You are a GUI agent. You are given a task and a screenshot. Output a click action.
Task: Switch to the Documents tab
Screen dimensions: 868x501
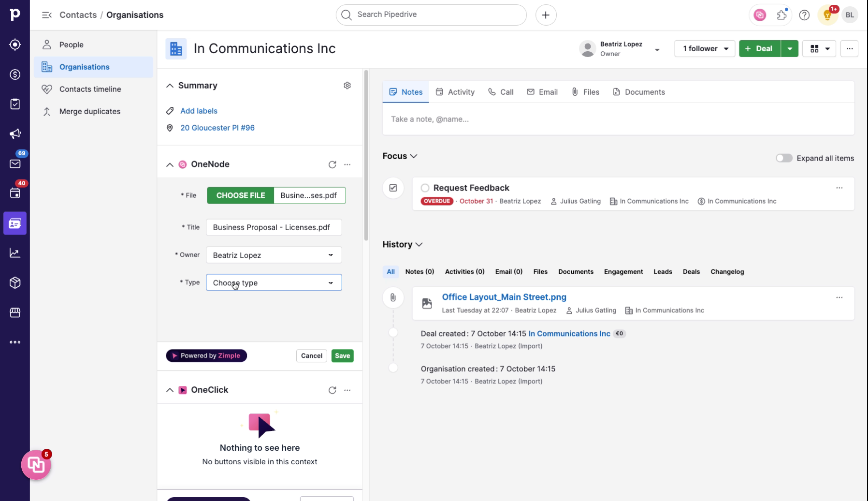tap(639, 92)
